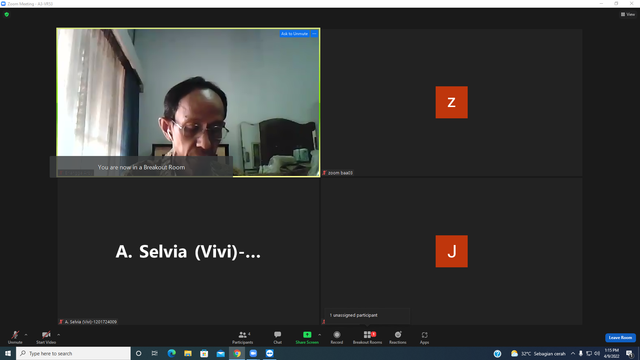The image size is (640, 360).
Task: Click the microphone icon in system tray
Action: coord(581,353)
